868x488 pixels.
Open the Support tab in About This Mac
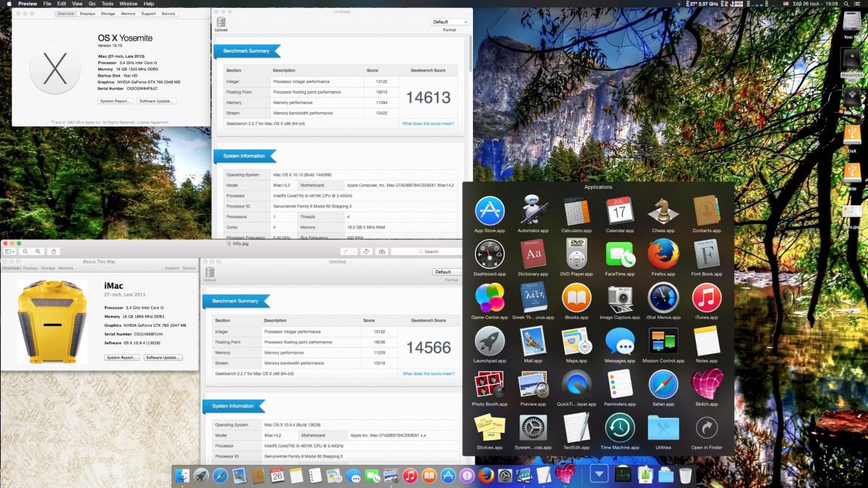148,14
